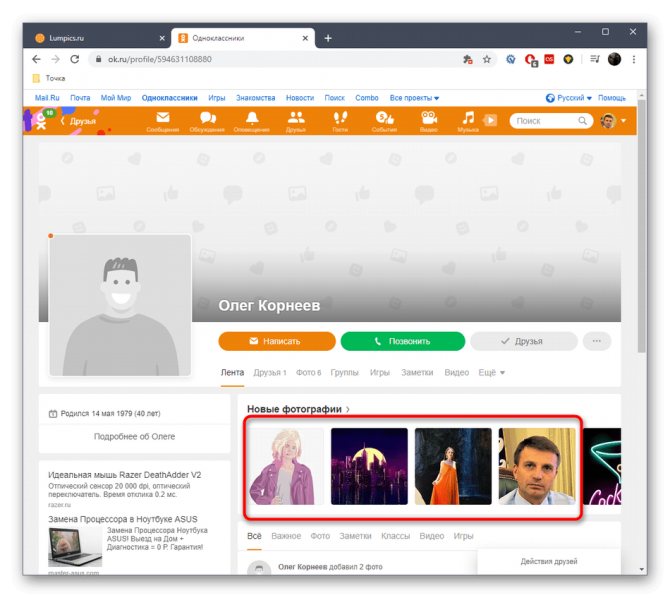670x598 pixels.
Task: Switch to the Lumpics.ru tab
Action: tap(96, 38)
